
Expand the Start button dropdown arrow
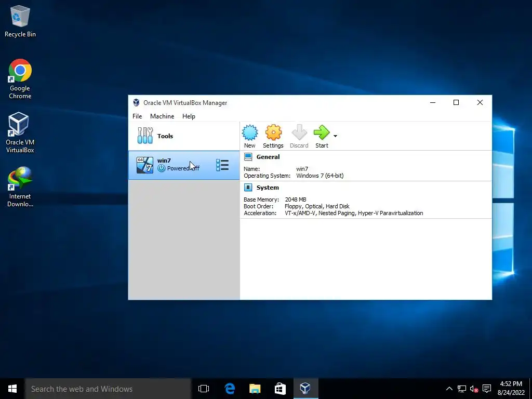[335, 136]
